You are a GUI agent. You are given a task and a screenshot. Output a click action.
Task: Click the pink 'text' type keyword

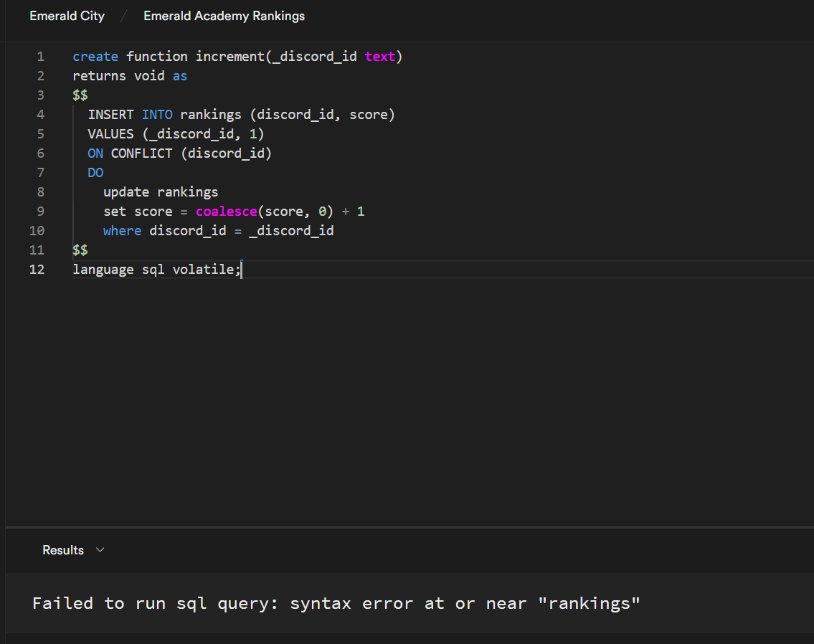pos(380,57)
